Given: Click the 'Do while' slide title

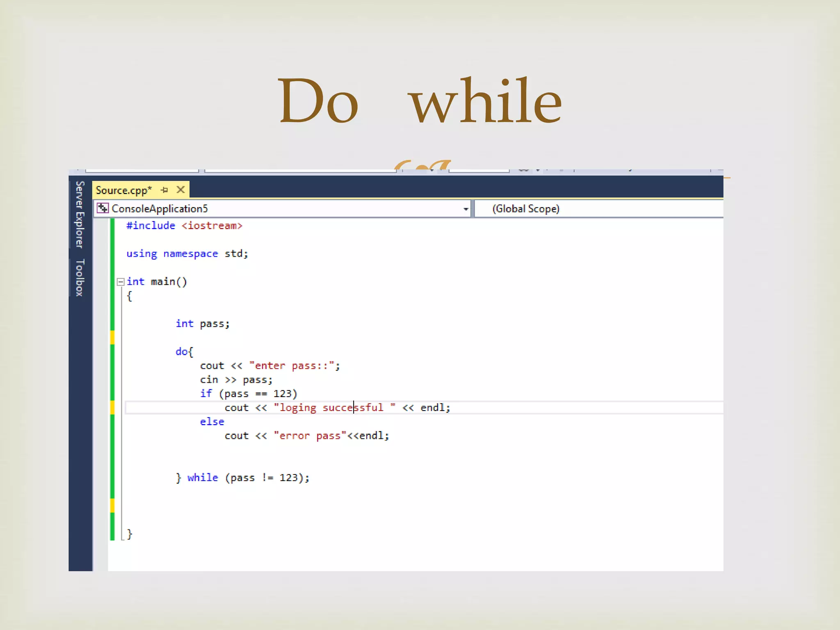Looking at the screenshot, I should (419, 101).
